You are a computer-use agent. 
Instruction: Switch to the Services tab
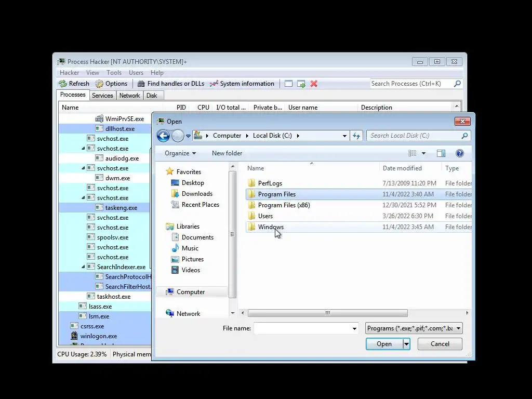(x=102, y=96)
